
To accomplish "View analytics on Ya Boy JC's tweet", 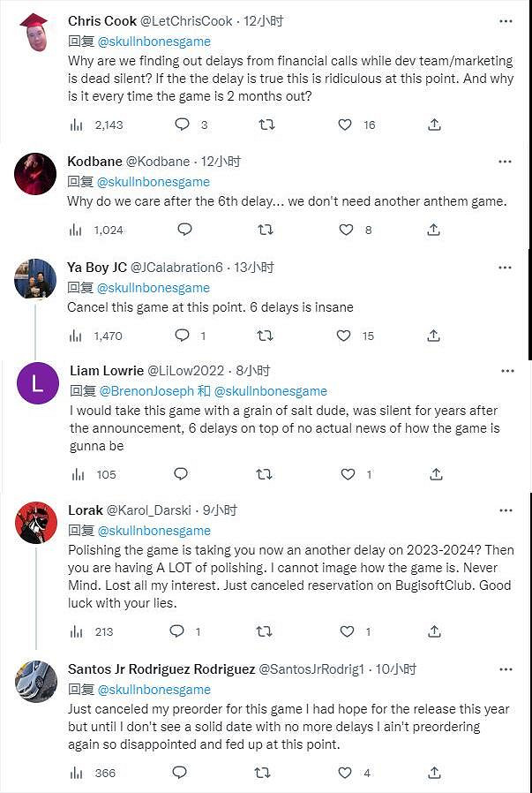I will [x=77, y=336].
